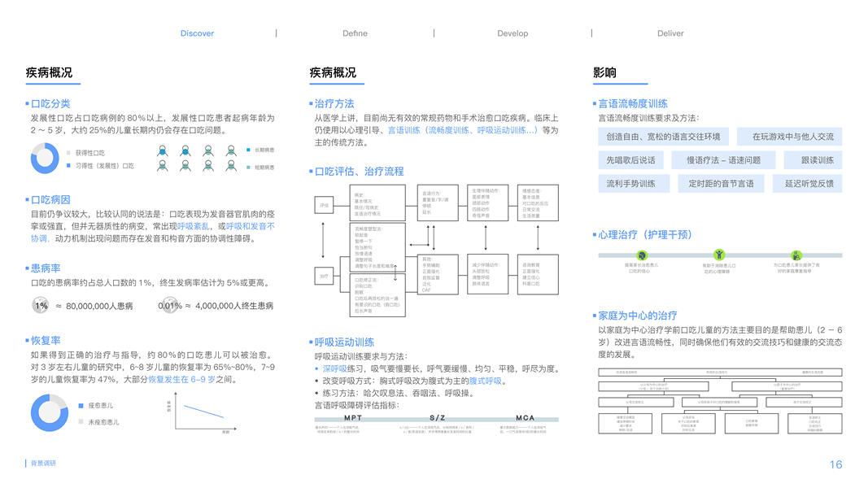Select the Deliver tab

click(x=670, y=33)
